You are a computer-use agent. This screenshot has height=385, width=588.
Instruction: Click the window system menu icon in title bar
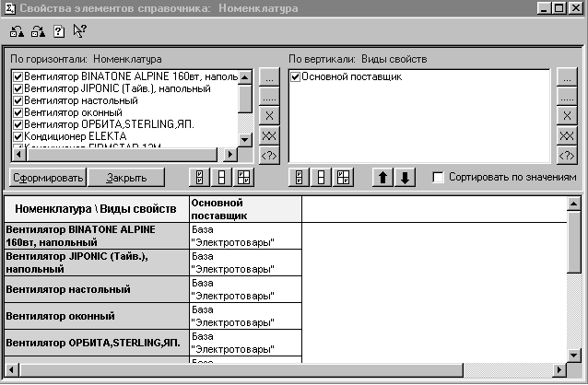[x=9, y=8]
